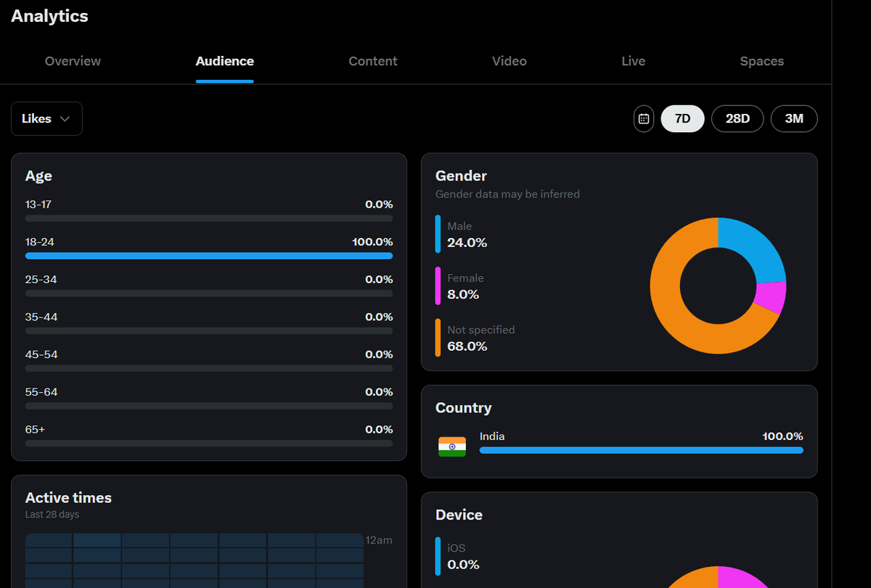Click the 18-24 100.0% value
This screenshot has height=588, width=871.
click(372, 242)
